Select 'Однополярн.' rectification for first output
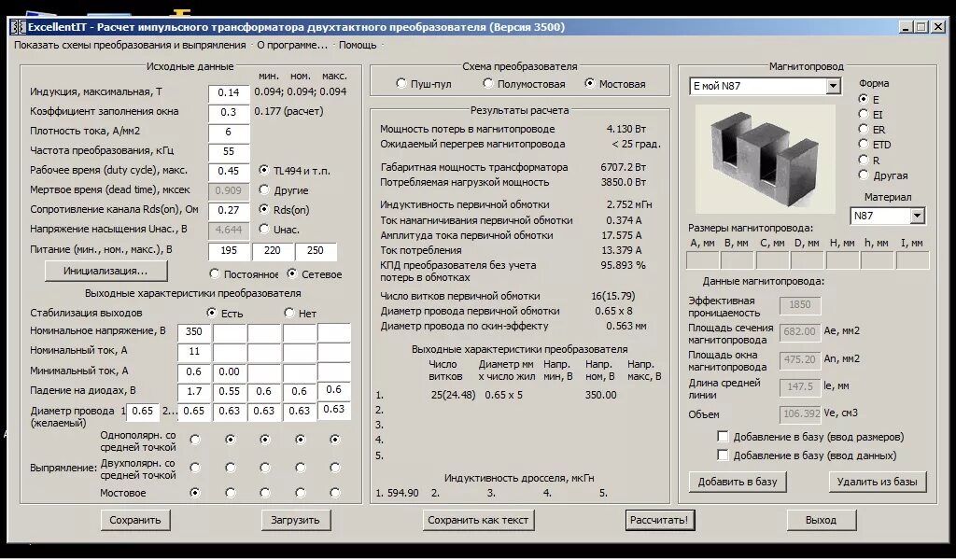The image size is (956, 560). [x=194, y=439]
